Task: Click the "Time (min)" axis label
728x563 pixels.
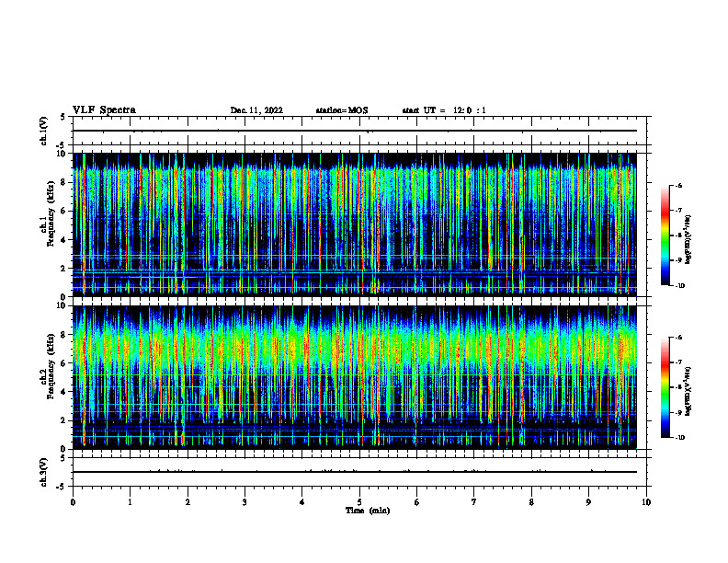Action: 368,511
